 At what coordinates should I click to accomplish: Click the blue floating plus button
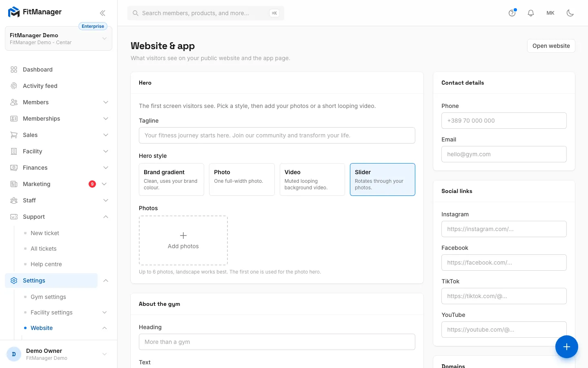pyautogui.click(x=566, y=347)
